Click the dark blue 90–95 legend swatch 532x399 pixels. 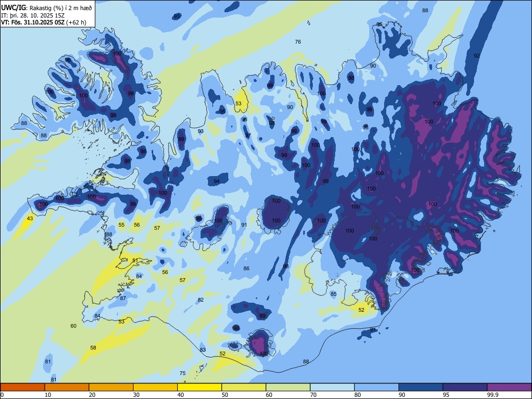click(x=421, y=387)
